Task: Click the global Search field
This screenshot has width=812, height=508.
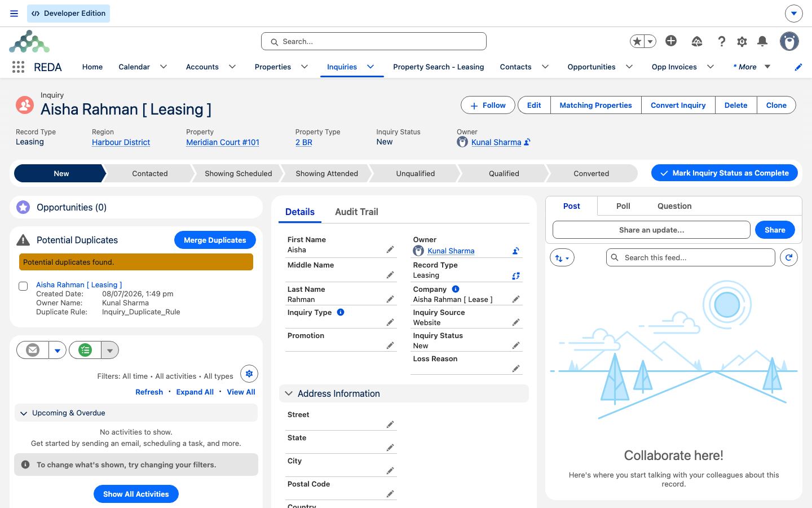Action: [374, 41]
